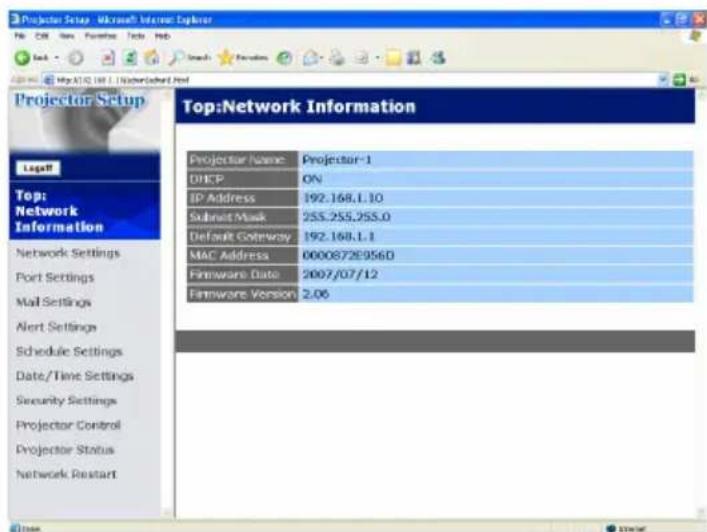This screenshot has width=707, height=532.
Task: Open the Tools menu
Action: 136,36
